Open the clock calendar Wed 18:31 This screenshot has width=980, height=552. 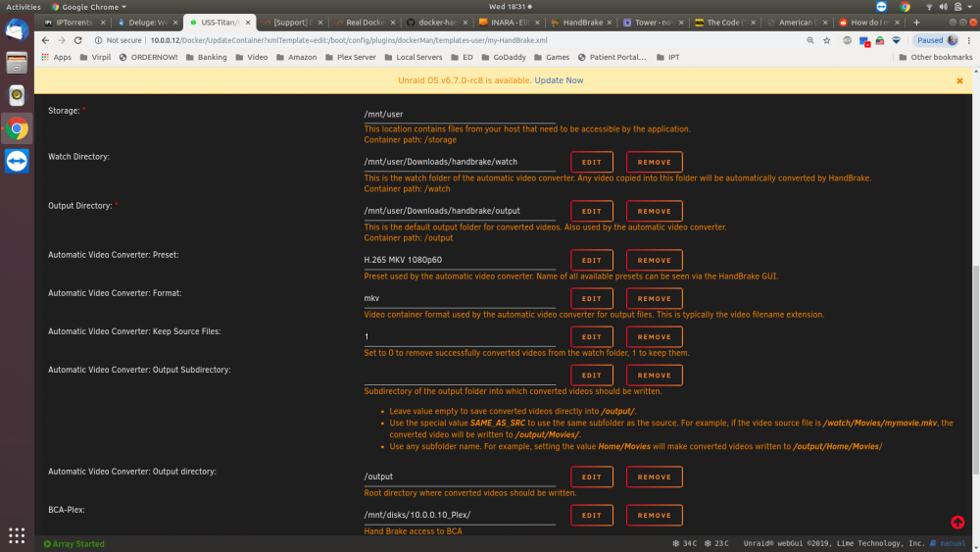[510, 6]
